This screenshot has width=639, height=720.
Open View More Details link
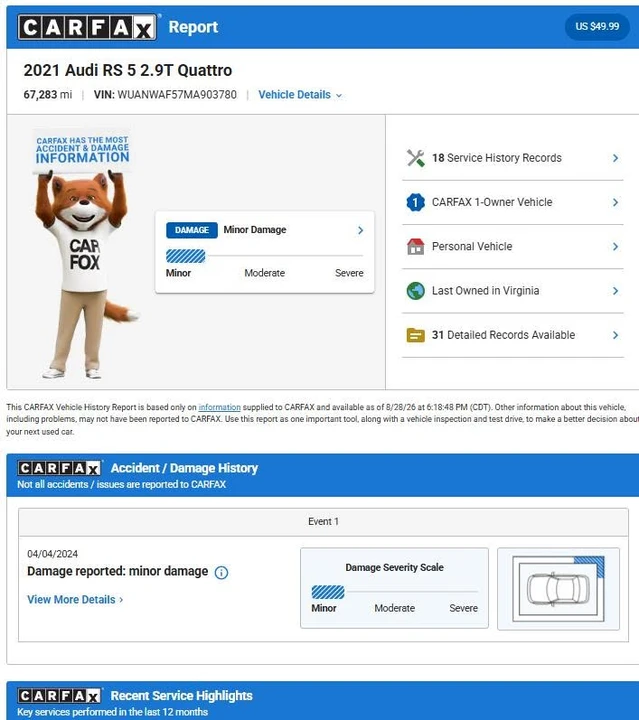(x=75, y=600)
